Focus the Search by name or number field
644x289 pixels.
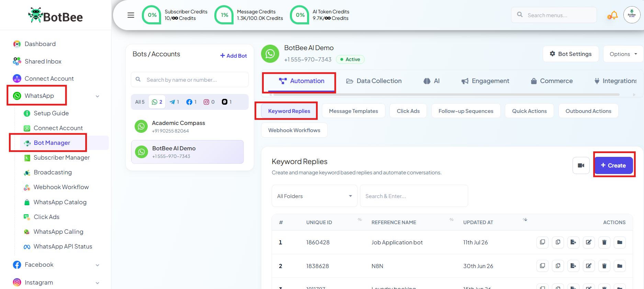coord(190,80)
